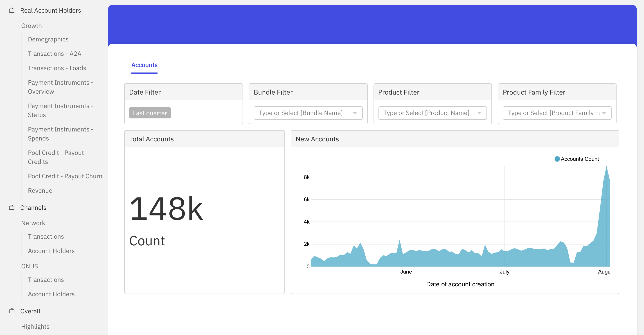Click the Accounts Count legend label
The height and width of the screenshot is (335, 644).
(580, 159)
